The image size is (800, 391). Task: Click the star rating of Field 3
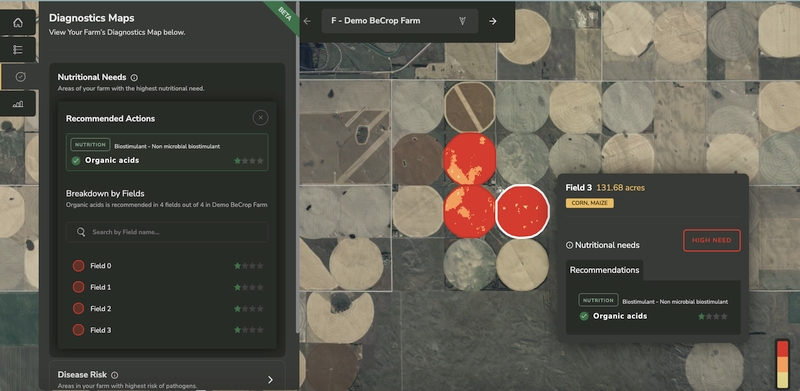249,330
